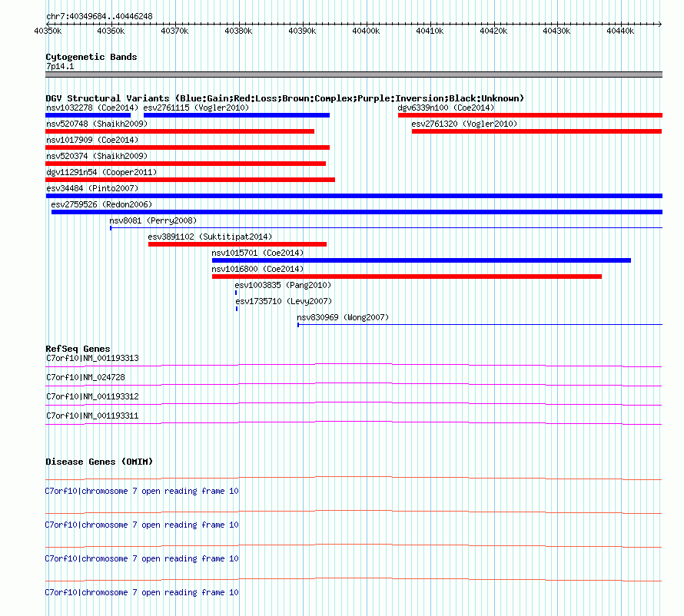Open the second C7orf10 chromosome 7 OMIM link
Screen dimensions: 684x616
141,525
